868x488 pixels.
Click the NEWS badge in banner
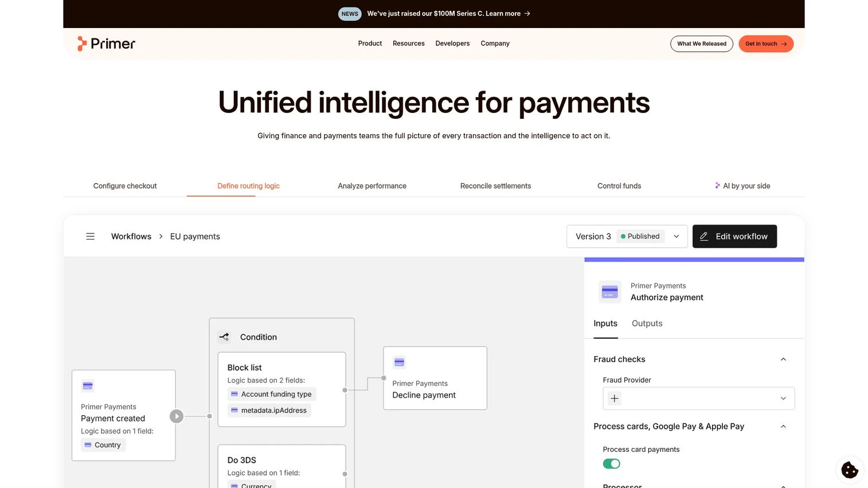pos(350,14)
